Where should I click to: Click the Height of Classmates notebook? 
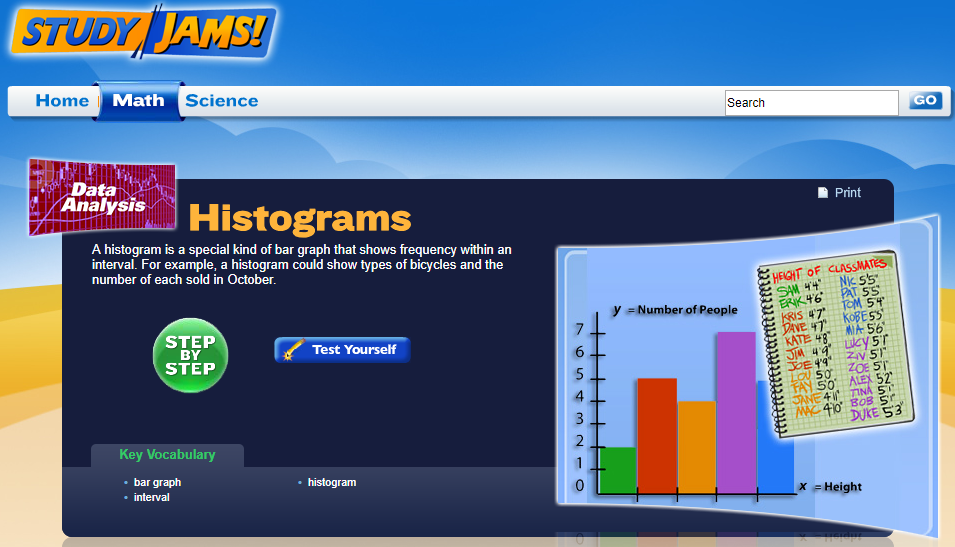pyautogui.click(x=836, y=344)
